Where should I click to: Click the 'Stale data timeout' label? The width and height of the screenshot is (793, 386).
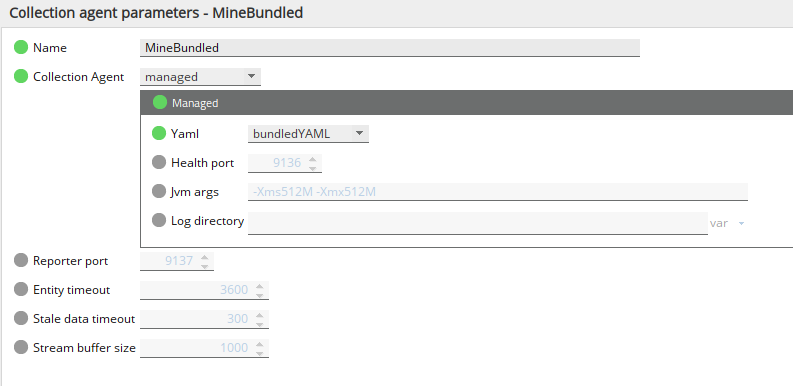tap(84, 319)
